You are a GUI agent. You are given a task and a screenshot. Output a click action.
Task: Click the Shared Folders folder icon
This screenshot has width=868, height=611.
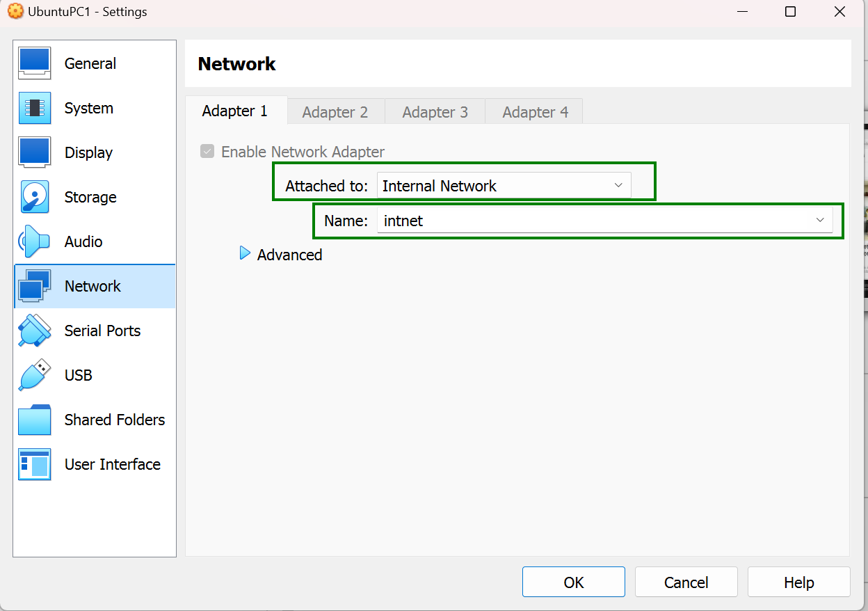click(35, 420)
